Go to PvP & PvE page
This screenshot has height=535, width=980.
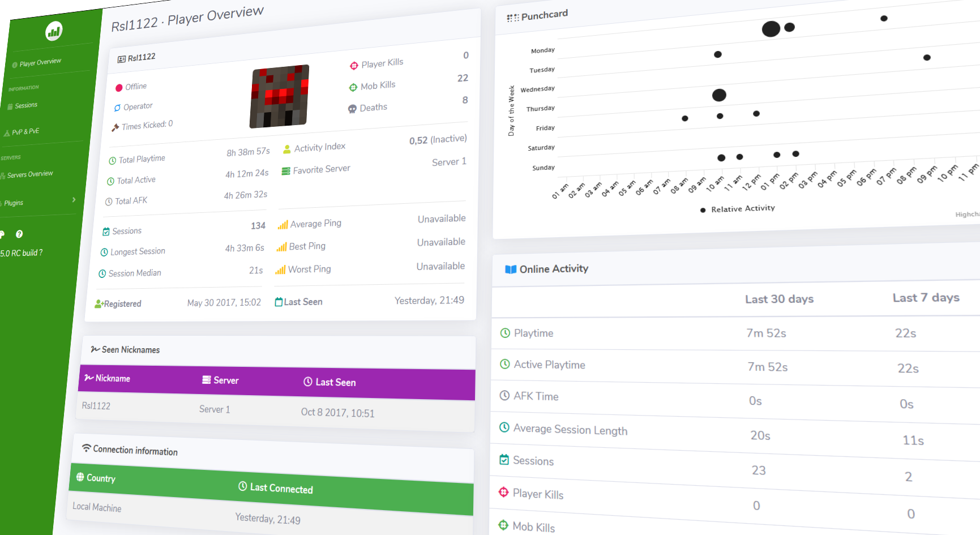(22, 132)
